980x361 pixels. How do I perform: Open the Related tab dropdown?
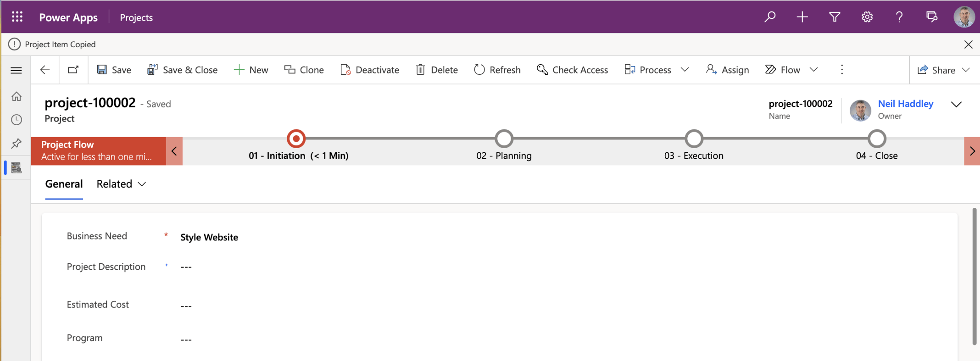tap(122, 184)
